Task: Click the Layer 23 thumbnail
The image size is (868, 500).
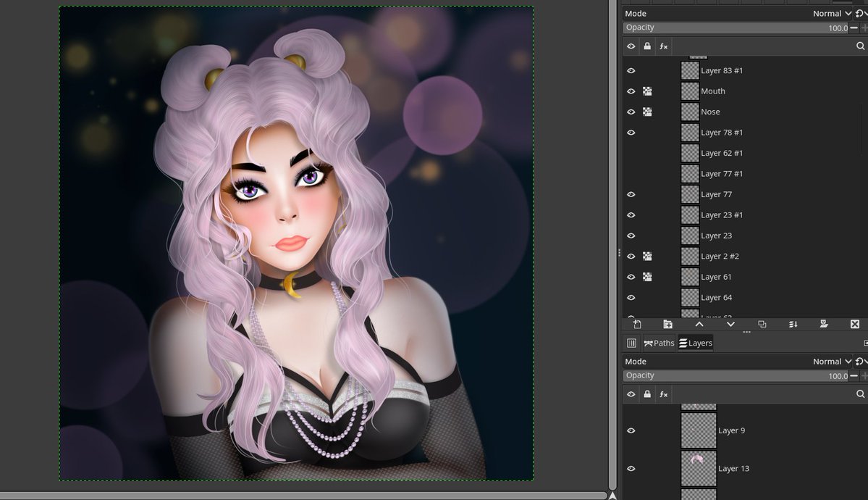Action: [690, 236]
